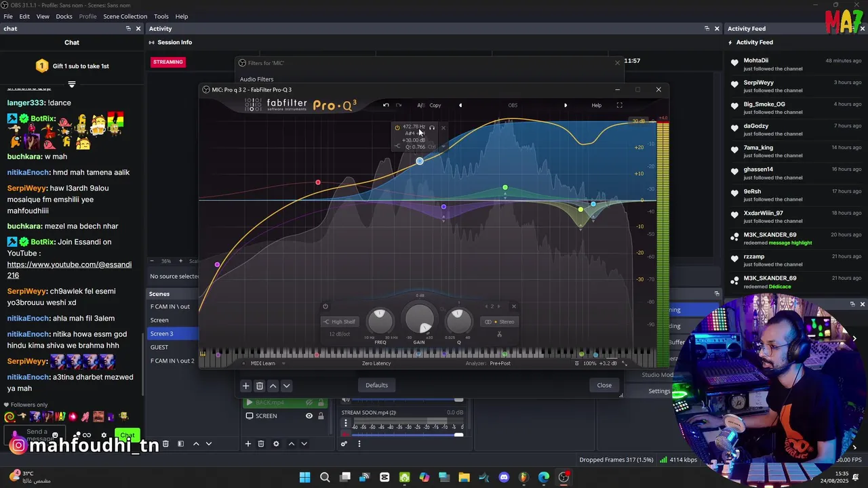Toggle the band power button in the control panel

[x=325, y=306]
